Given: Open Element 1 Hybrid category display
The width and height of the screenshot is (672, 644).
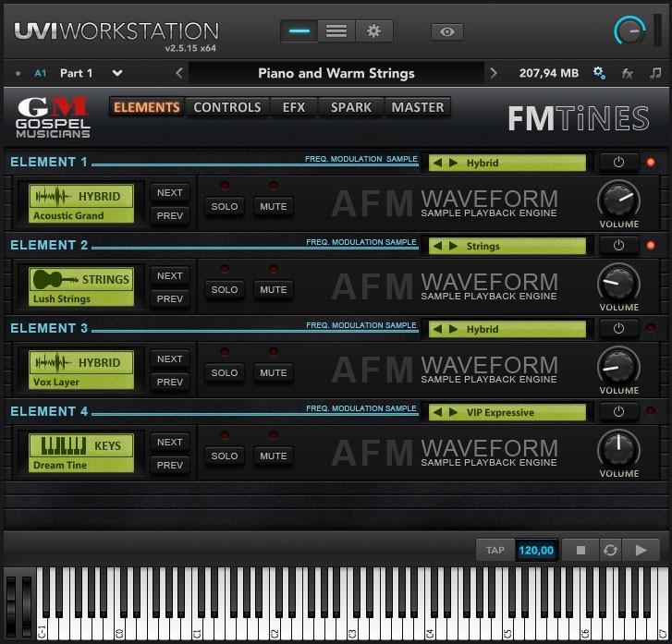Looking at the screenshot, I should pos(507,163).
